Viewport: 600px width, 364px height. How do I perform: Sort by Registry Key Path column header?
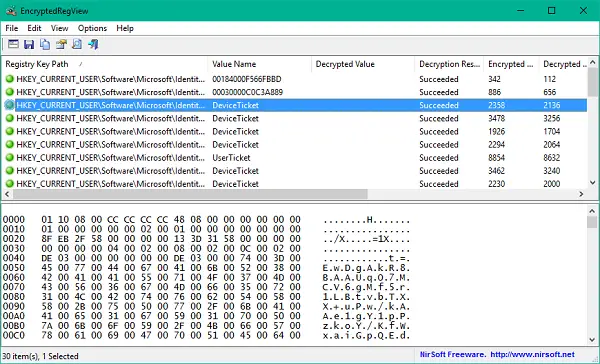pyautogui.click(x=104, y=64)
